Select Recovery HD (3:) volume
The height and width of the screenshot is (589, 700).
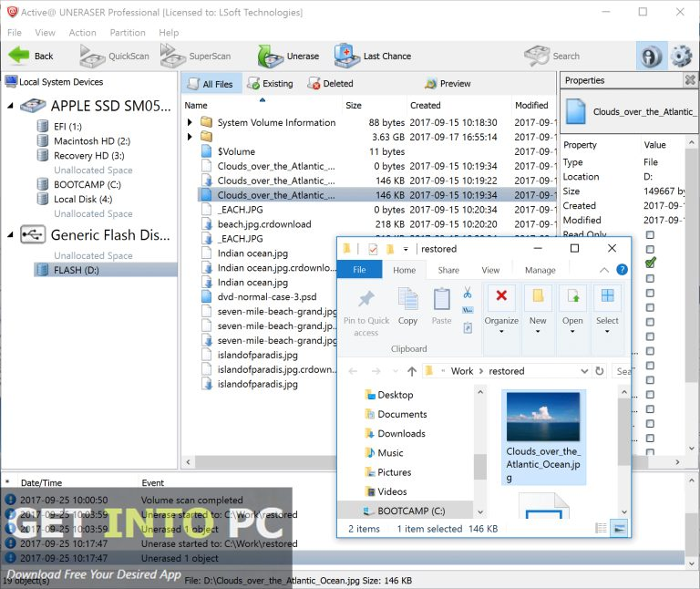(x=88, y=155)
